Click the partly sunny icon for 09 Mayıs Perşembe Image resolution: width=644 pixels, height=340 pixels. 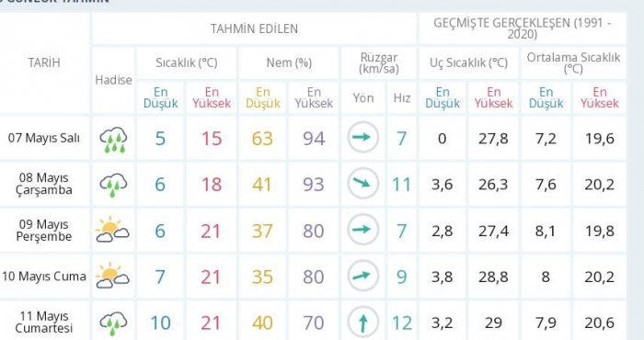[112, 230]
